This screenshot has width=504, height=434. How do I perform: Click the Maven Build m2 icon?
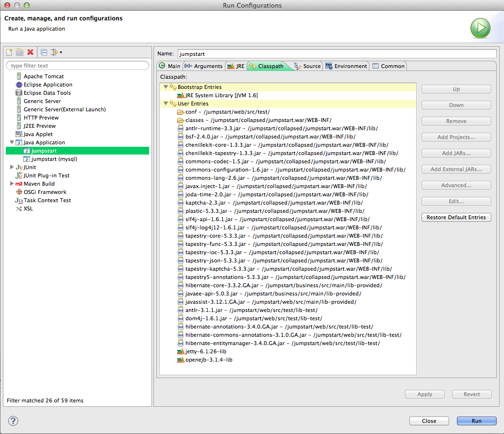tap(19, 184)
